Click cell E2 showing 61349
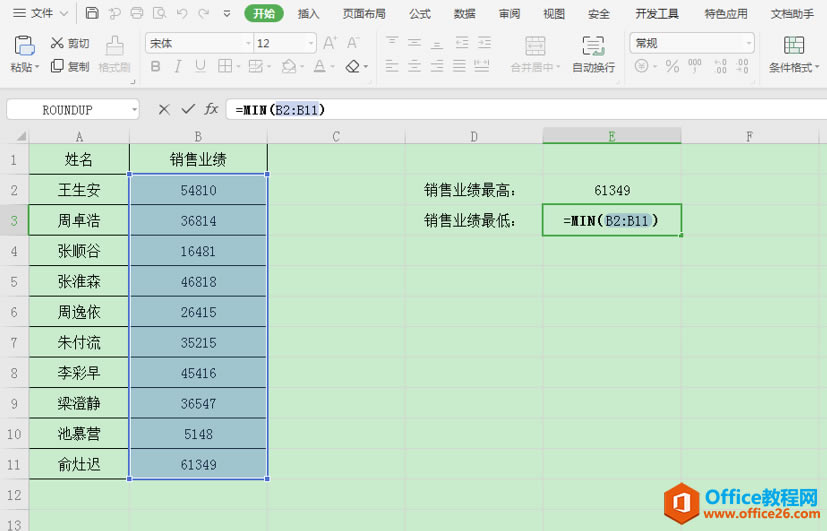The width and height of the screenshot is (827, 531). pos(612,190)
